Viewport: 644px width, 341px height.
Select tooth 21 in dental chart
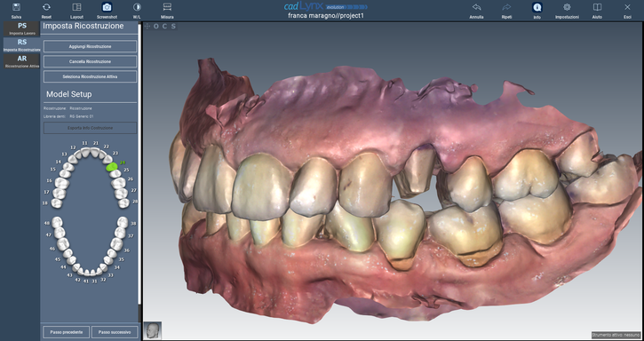coord(95,152)
